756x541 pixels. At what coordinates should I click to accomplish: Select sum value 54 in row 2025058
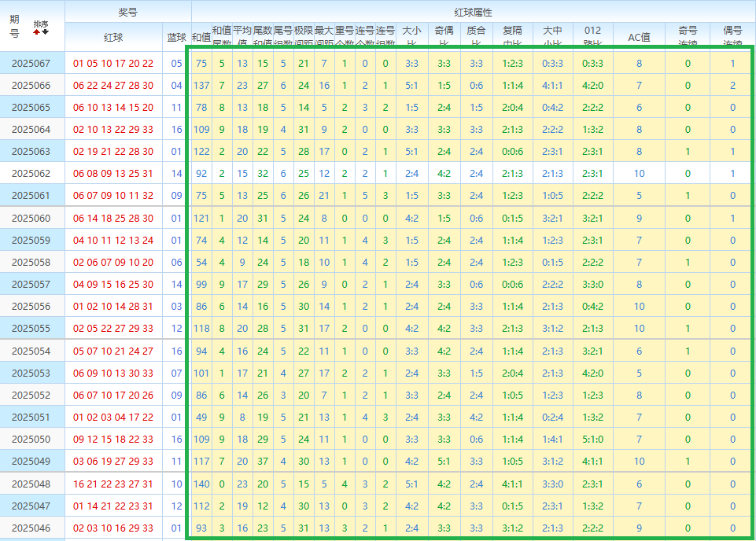[x=201, y=263]
